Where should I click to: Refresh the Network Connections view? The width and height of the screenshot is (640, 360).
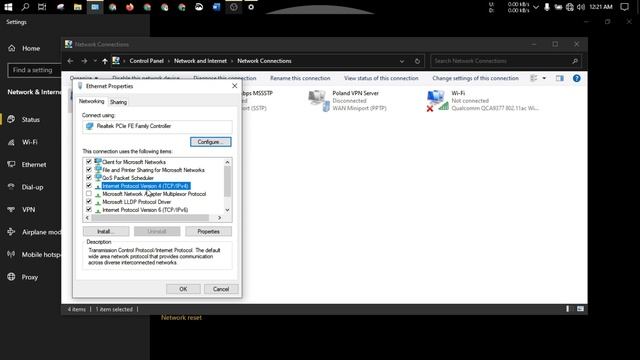click(417, 61)
